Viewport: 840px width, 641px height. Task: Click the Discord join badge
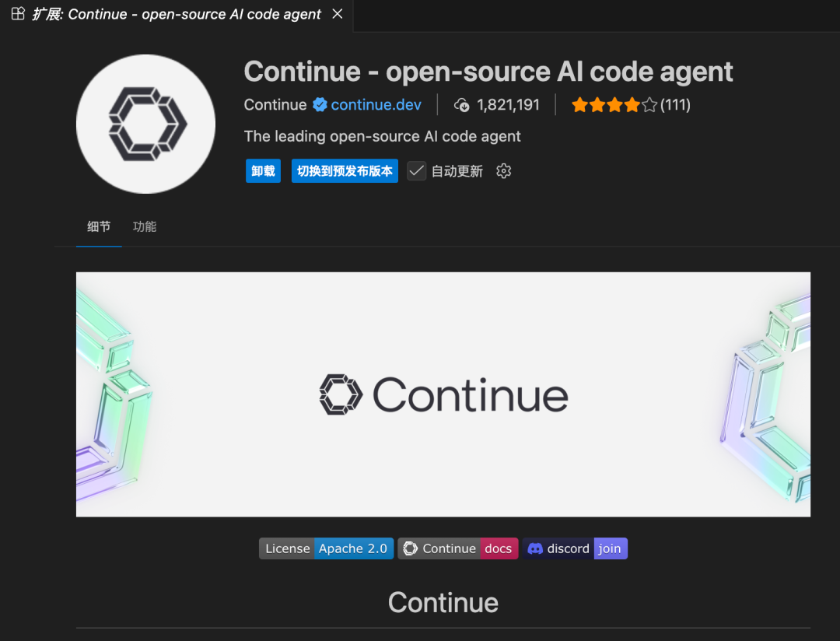[575, 548]
